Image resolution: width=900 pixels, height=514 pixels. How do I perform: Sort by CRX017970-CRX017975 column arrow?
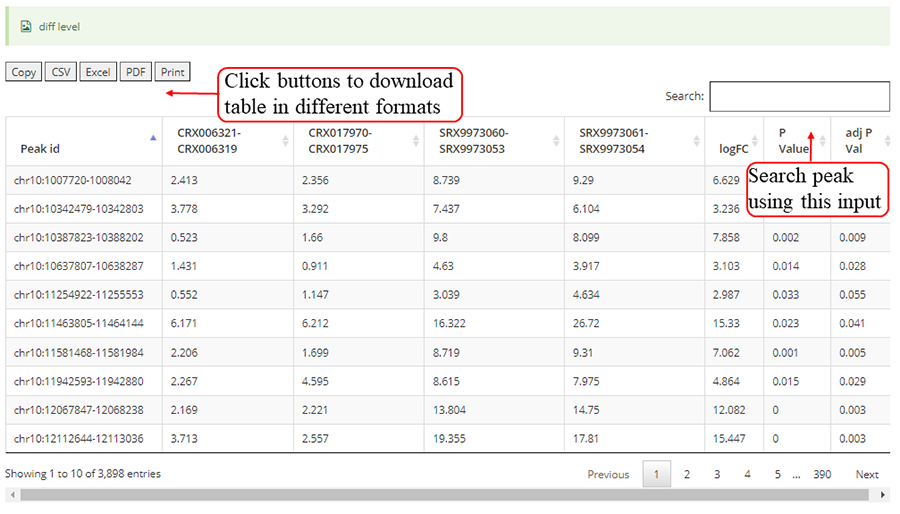pyautogui.click(x=416, y=140)
